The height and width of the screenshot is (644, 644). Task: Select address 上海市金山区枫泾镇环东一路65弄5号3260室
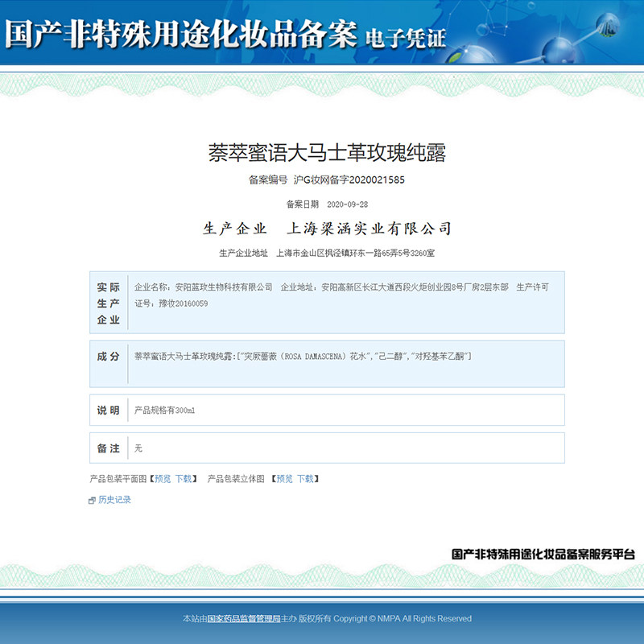pos(355,253)
